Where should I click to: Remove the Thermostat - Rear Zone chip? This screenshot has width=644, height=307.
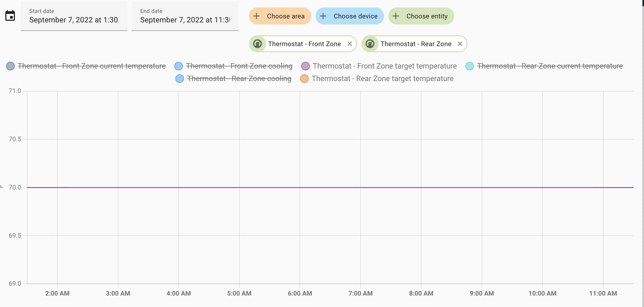460,44
